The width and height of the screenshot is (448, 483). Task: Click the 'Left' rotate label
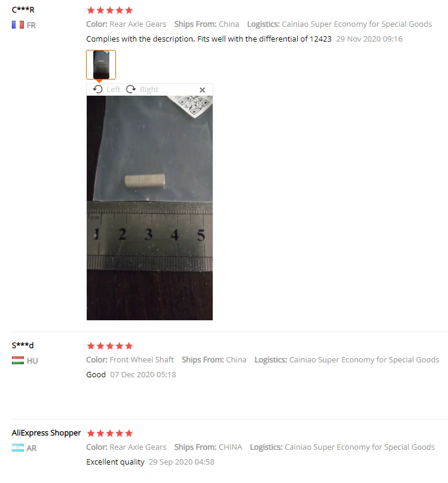coord(113,89)
